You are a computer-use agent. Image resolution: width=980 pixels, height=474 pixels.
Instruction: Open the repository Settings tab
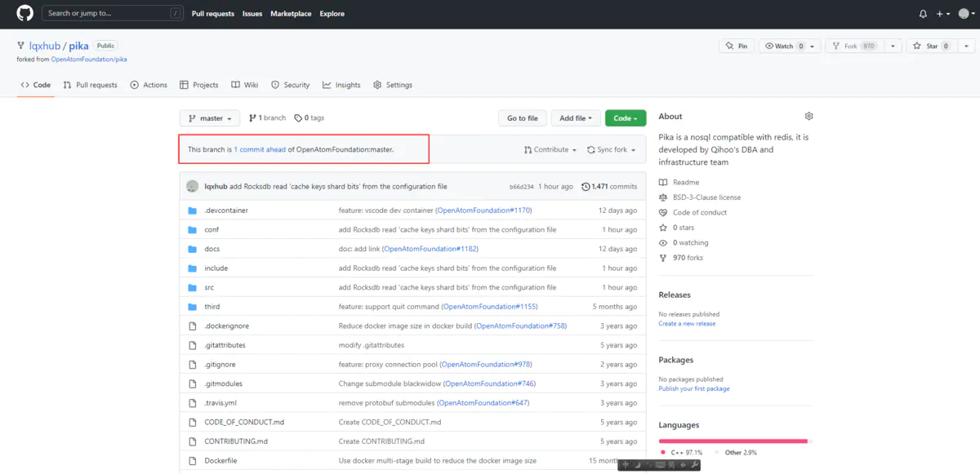click(x=393, y=85)
